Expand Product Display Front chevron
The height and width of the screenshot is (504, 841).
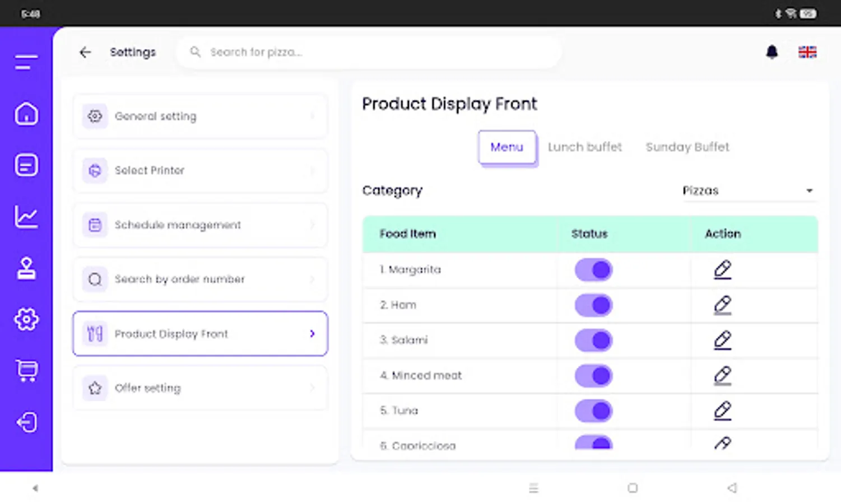312,334
